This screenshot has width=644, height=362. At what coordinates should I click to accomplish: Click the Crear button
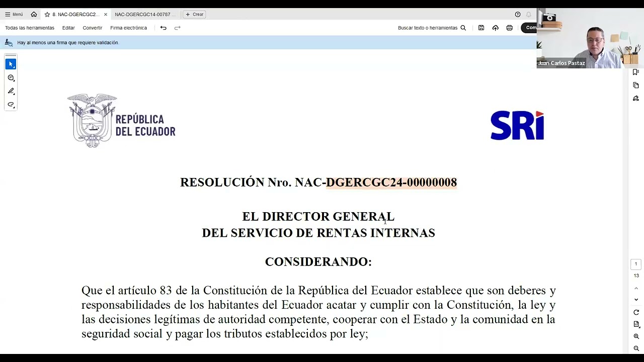[x=195, y=15]
